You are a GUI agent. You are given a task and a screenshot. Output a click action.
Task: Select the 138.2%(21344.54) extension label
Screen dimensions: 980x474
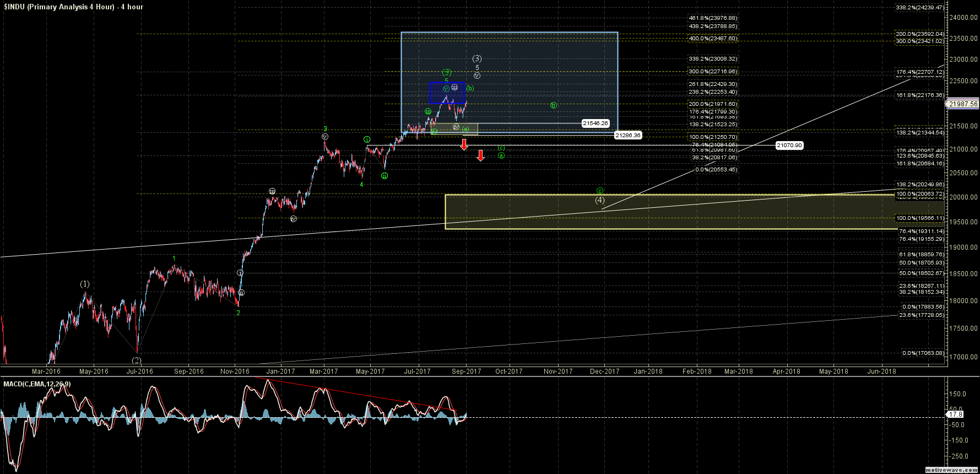[920, 133]
